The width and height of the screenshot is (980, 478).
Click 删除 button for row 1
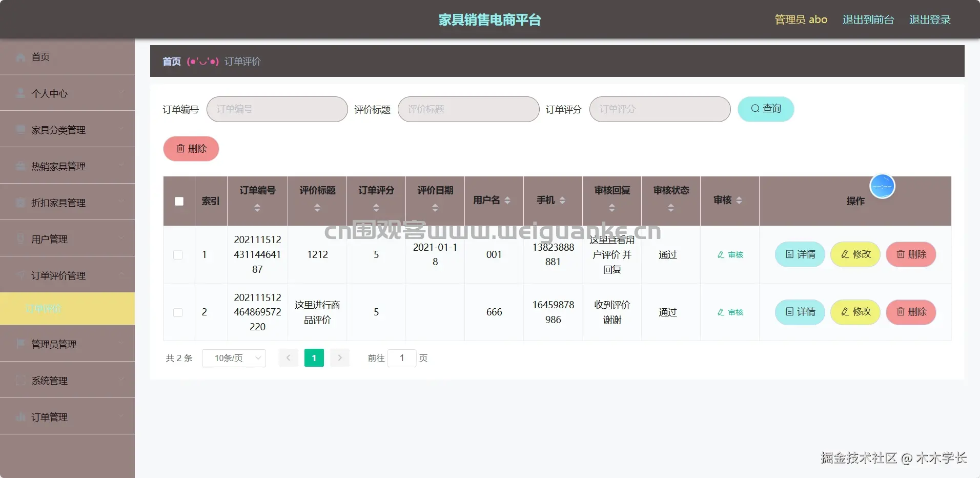pyautogui.click(x=911, y=254)
